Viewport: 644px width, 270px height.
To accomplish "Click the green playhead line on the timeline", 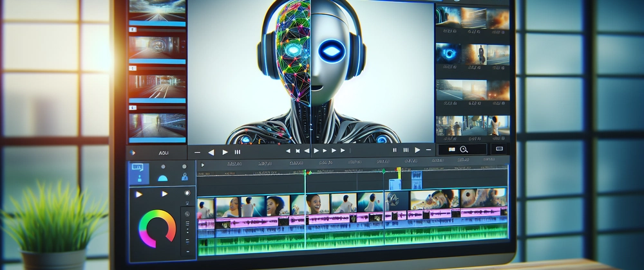I will 305,209.
